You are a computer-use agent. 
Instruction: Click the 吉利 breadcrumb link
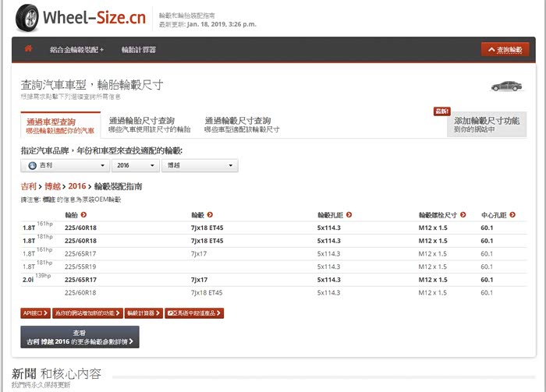(29, 186)
